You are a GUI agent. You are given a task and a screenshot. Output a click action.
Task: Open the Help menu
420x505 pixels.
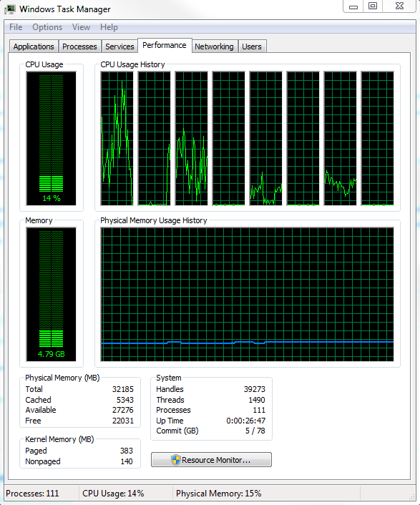[109, 27]
